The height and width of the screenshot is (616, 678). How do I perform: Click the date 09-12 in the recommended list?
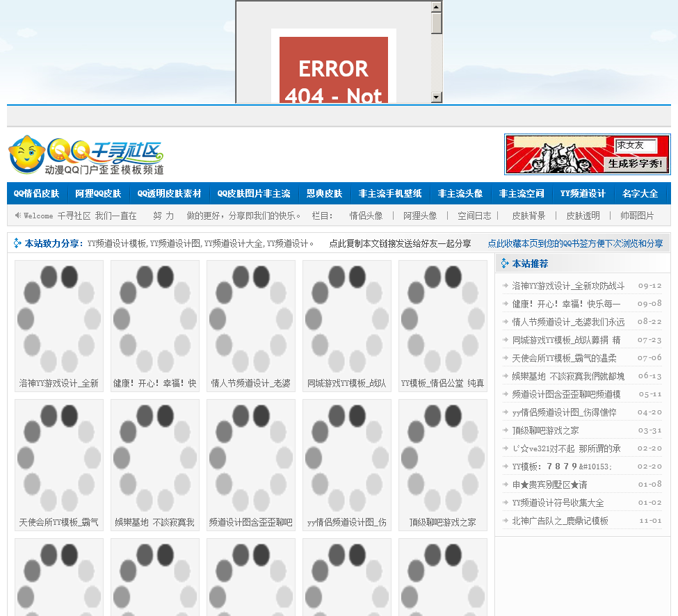650,286
